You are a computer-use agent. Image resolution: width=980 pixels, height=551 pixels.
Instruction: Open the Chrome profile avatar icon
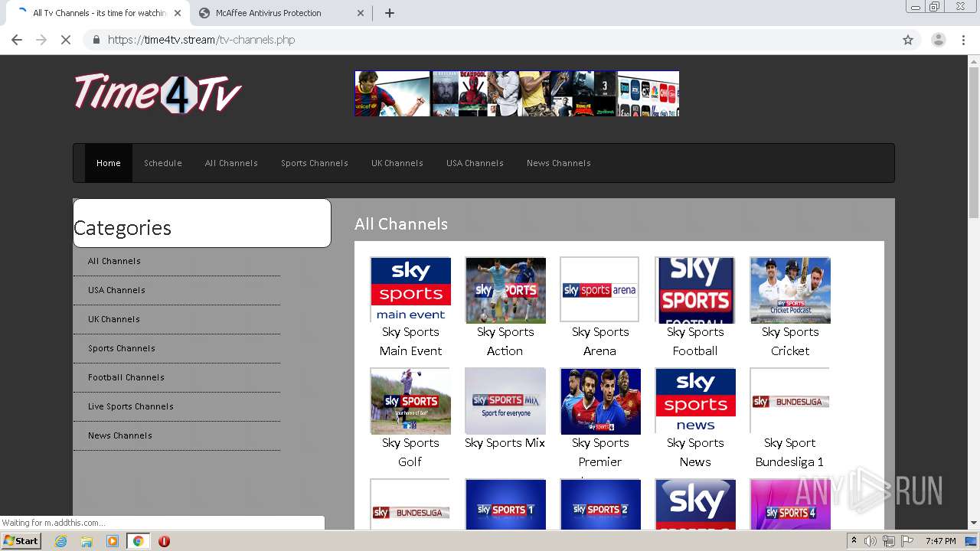[x=938, y=40]
